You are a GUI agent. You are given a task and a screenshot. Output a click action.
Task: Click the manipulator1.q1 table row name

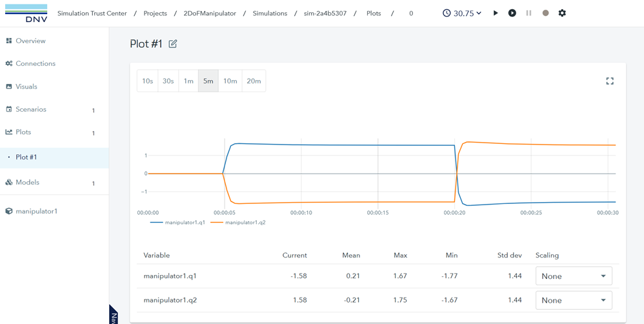tap(170, 276)
